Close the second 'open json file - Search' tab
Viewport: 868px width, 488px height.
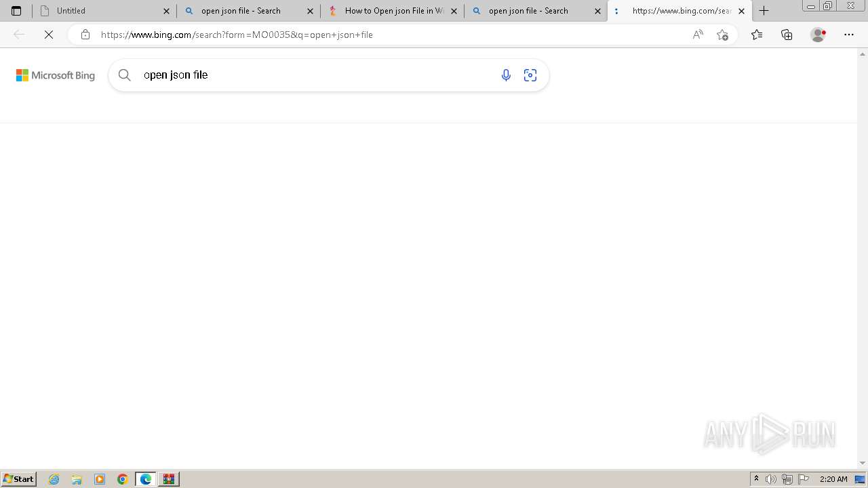pos(597,11)
